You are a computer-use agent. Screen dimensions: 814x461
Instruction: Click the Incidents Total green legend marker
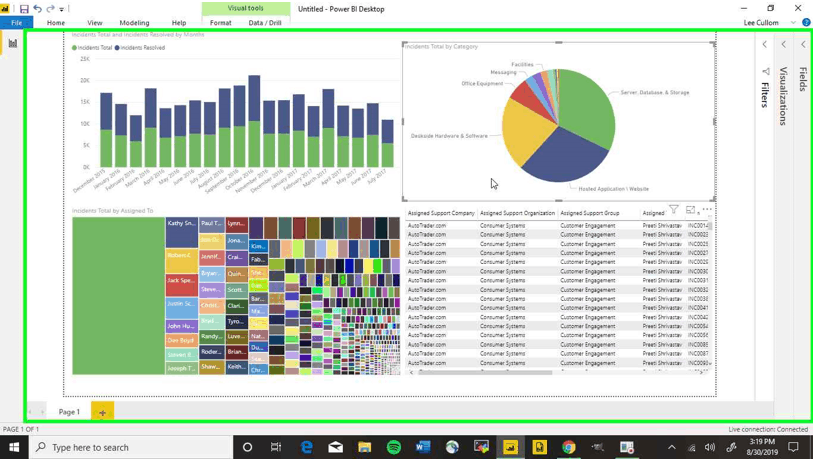(74, 48)
